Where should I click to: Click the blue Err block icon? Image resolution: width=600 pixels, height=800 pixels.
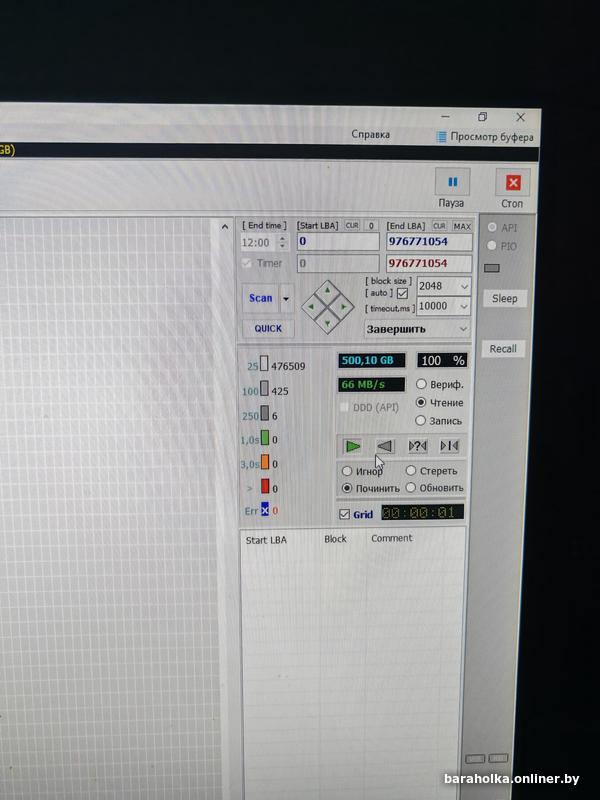click(265, 509)
